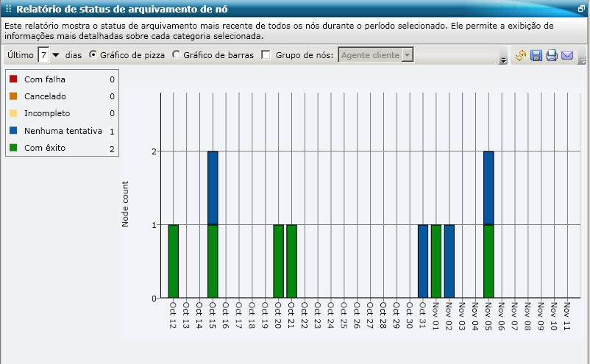This screenshot has width=590, height=364.
Task: Select the Gráfico de barras radio button
Action: tap(176, 54)
